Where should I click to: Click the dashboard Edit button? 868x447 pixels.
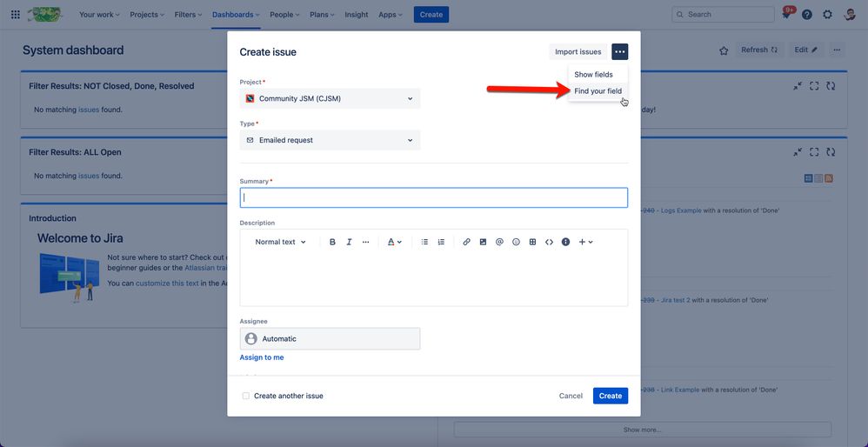pos(806,50)
